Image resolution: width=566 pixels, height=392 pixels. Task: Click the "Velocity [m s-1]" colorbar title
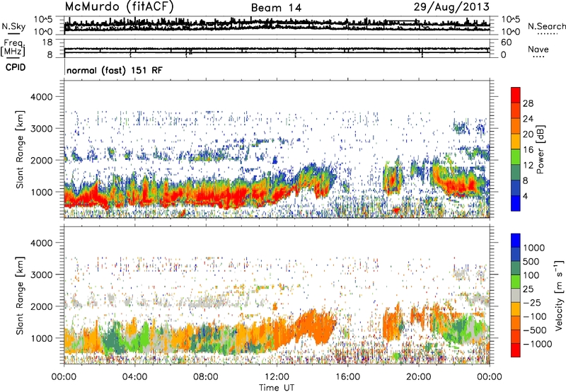pos(559,295)
